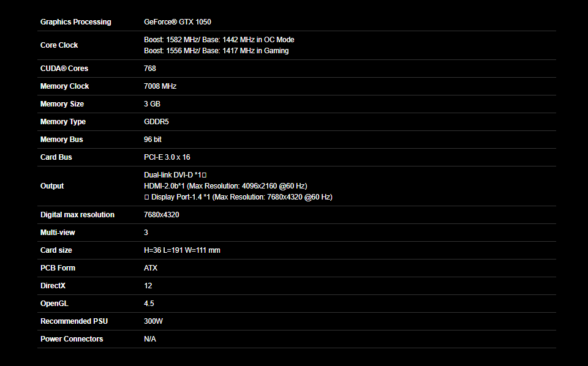The width and height of the screenshot is (588, 366).
Task: Select the GeForce GTX 1050 value
Action: pos(178,22)
